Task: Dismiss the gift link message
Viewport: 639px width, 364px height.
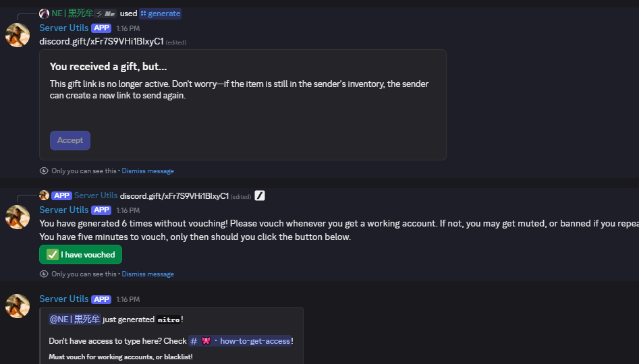Action: coord(148,171)
